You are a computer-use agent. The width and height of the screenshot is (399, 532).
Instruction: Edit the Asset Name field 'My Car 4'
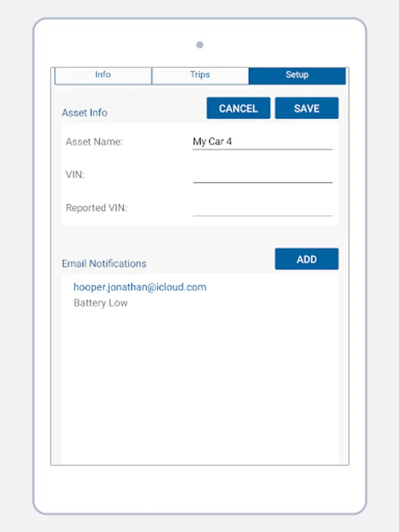(262, 141)
